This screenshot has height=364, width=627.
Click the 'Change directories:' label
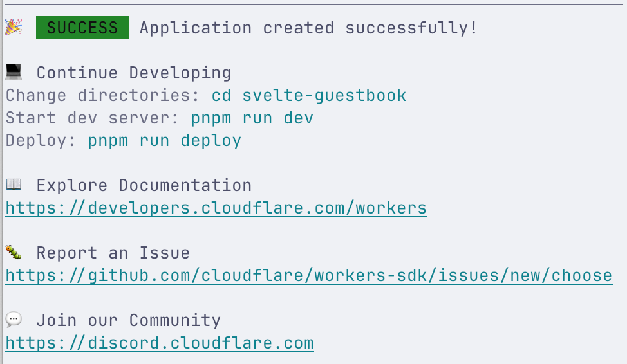(x=103, y=96)
